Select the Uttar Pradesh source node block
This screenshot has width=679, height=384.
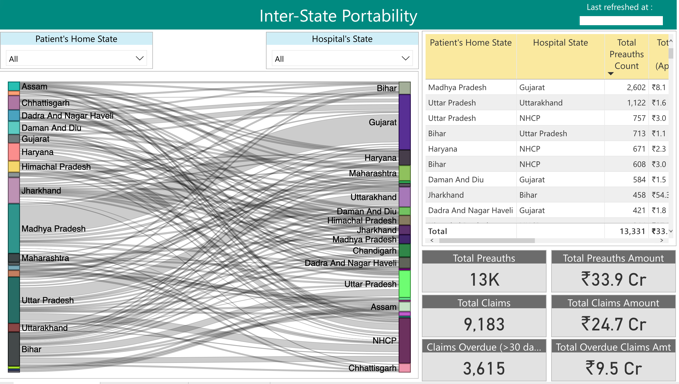[14, 300]
